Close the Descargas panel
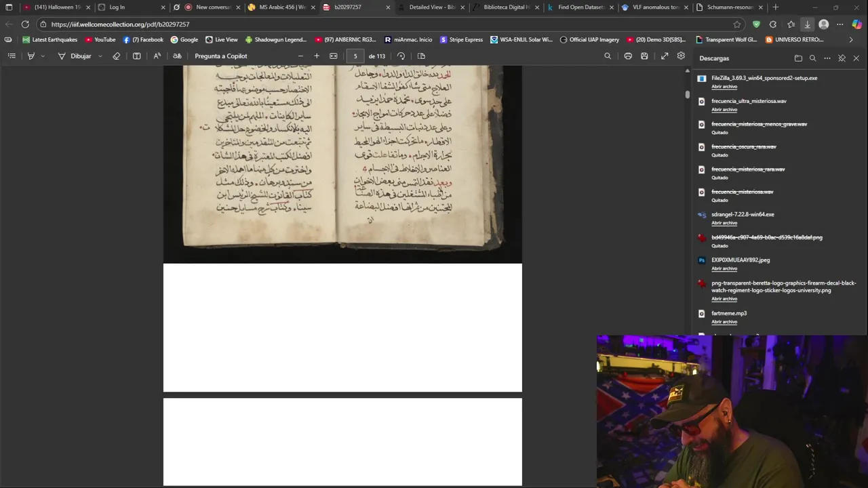This screenshot has width=868, height=488. click(856, 59)
